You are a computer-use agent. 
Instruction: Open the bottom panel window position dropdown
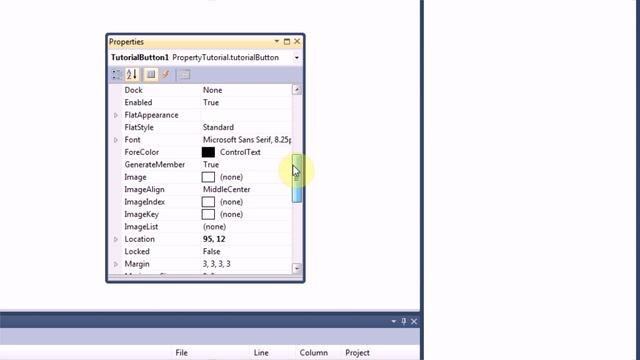coord(393,321)
